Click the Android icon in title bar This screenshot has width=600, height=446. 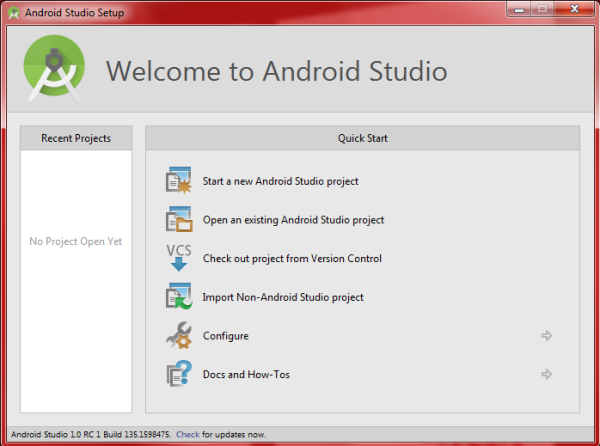pyautogui.click(x=14, y=13)
